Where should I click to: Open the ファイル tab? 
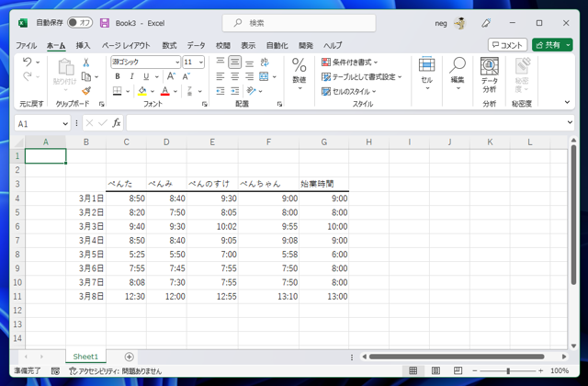coord(27,45)
